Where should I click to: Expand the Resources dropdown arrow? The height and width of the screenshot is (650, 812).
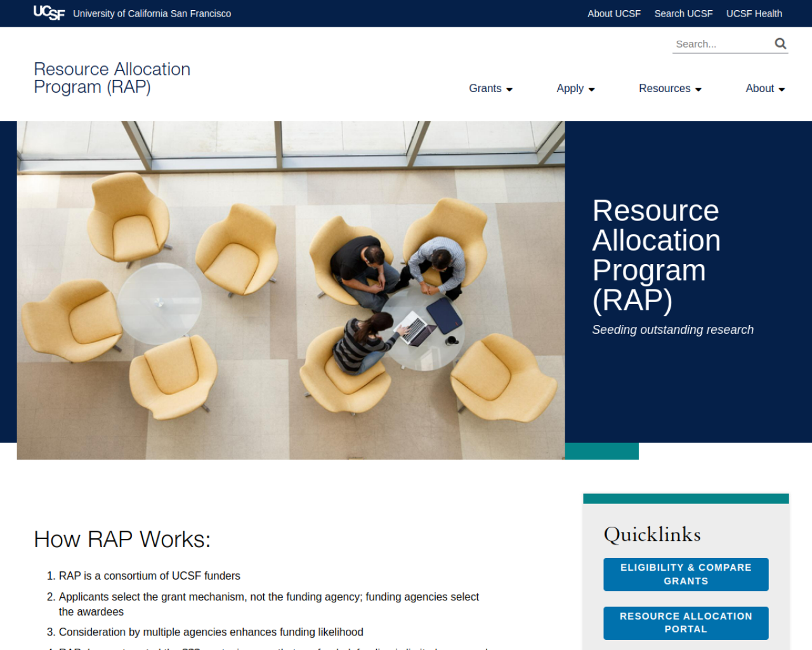pyautogui.click(x=698, y=90)
